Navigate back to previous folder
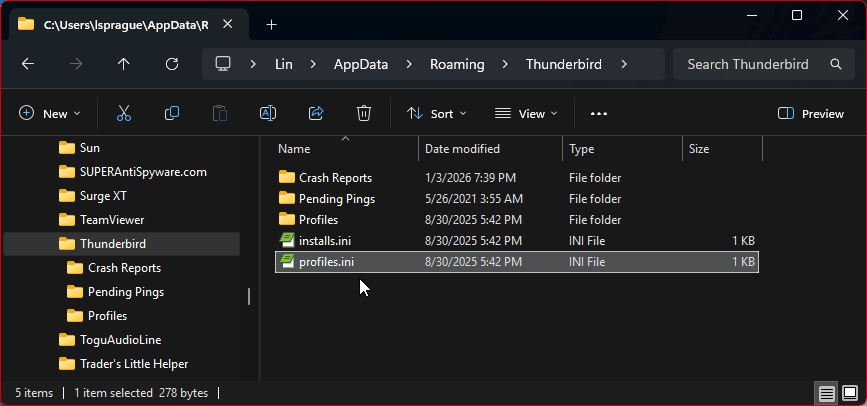The height and width of the screenshot is (406, 867). coord(28,64)
